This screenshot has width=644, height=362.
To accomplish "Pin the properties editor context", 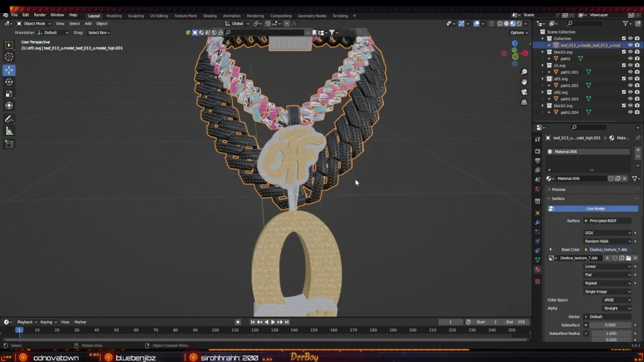I will 638,138.
